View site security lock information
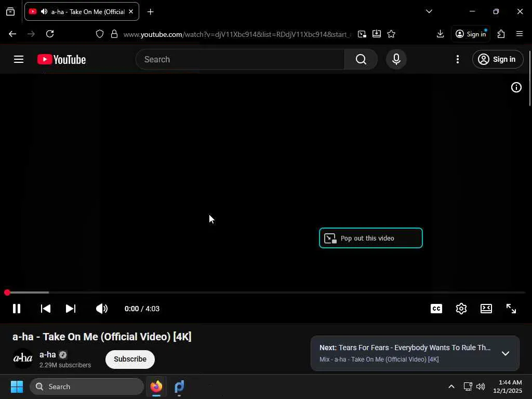532x399 pixels. click(x=114, y=34)
